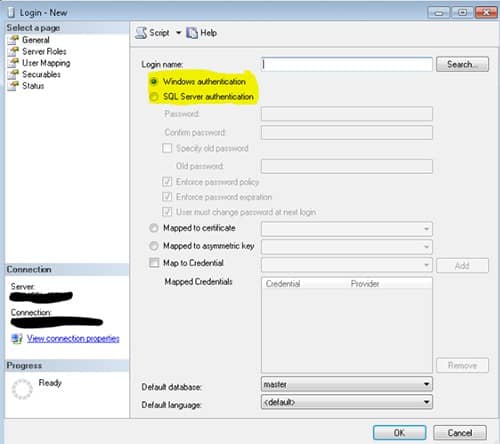This screenshot has width=500, height=444.
Task: Select Mapped to asymmetric key option
Action: [154, 246]
